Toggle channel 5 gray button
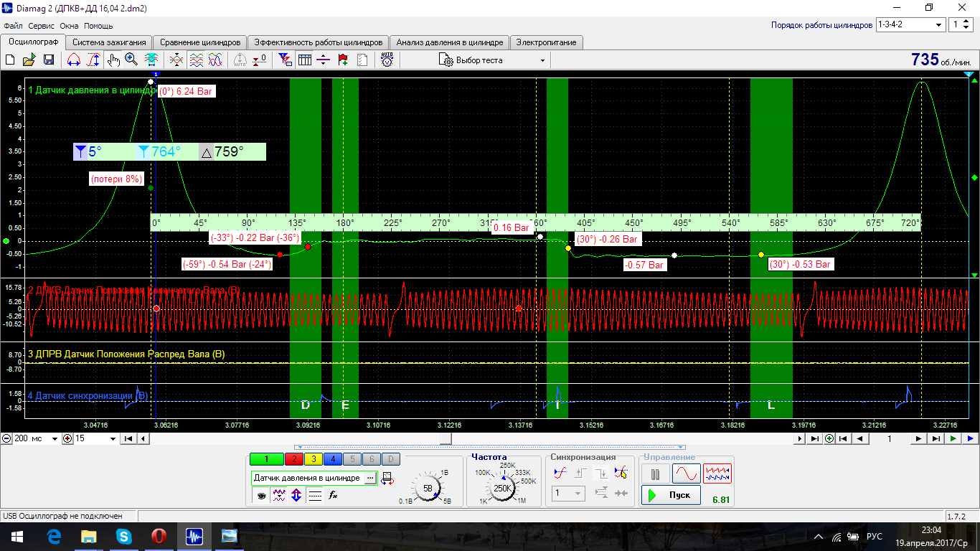This screenshot has height=551, width=980. pyautogui.click(x=352, y=459)
